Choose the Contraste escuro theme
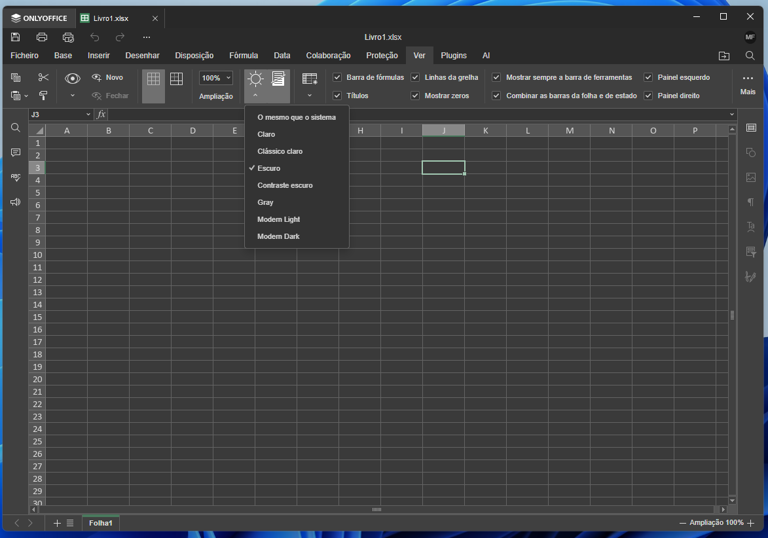Viewport: 768px width, 538px height. tap(297, 185)
